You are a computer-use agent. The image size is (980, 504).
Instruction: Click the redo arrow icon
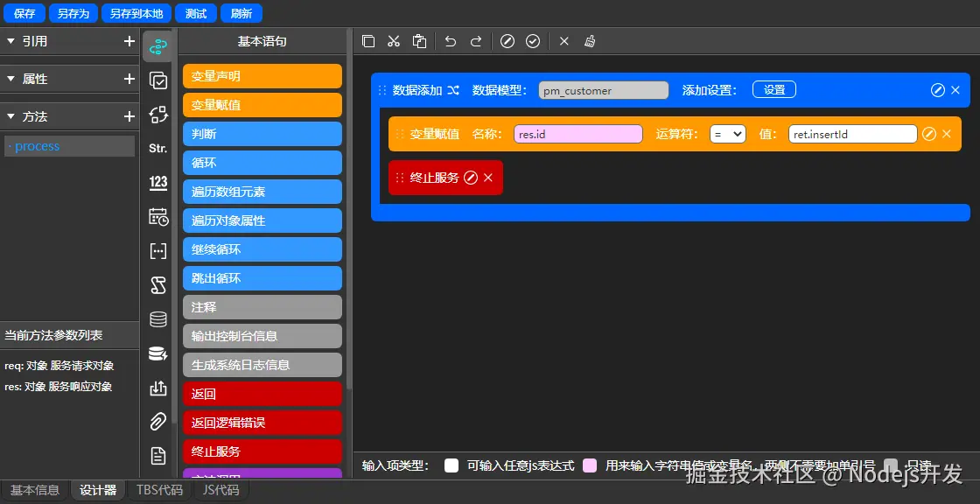click(476, 40)
